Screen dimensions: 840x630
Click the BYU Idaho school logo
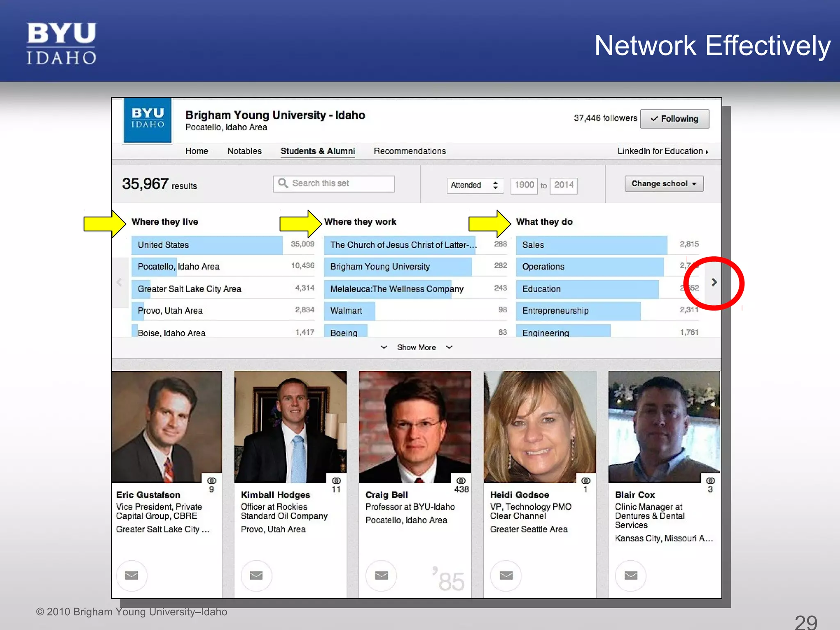[148, 120]
